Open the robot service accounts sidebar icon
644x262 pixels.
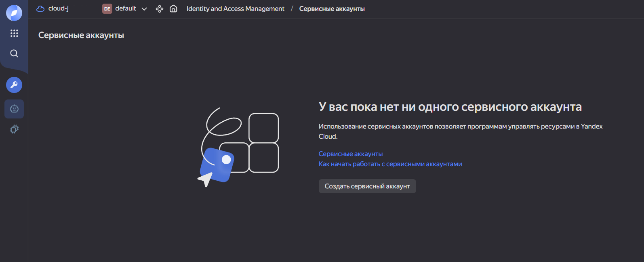coord(14,109)
